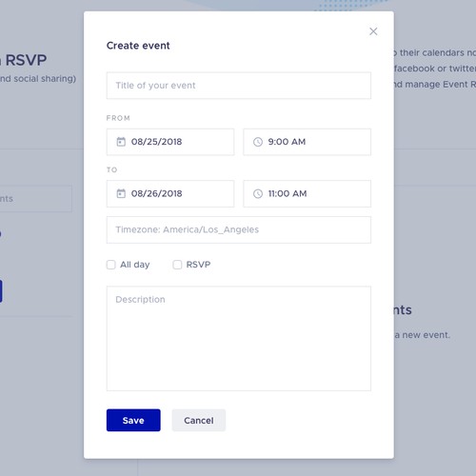Close the Create event dialog
The width and height of the screenshot is (476, 476).
pos(373,31)
